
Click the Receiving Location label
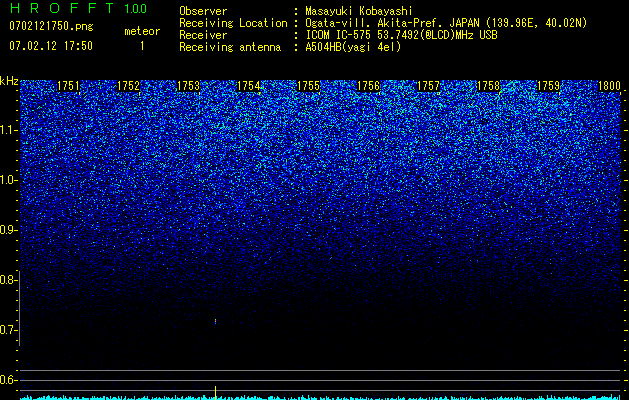tap(233, 23)
